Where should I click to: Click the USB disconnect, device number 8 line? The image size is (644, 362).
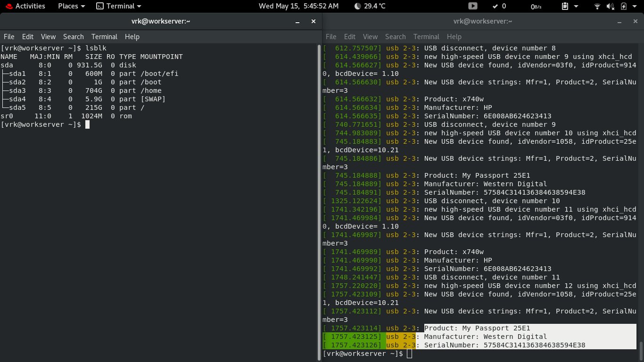[x=439, y=48]
